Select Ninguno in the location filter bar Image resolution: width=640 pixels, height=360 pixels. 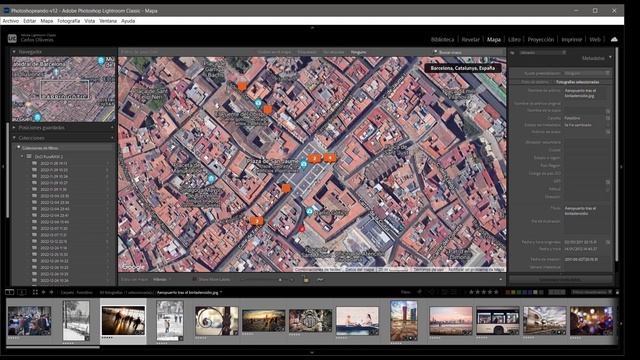(358, 52)
